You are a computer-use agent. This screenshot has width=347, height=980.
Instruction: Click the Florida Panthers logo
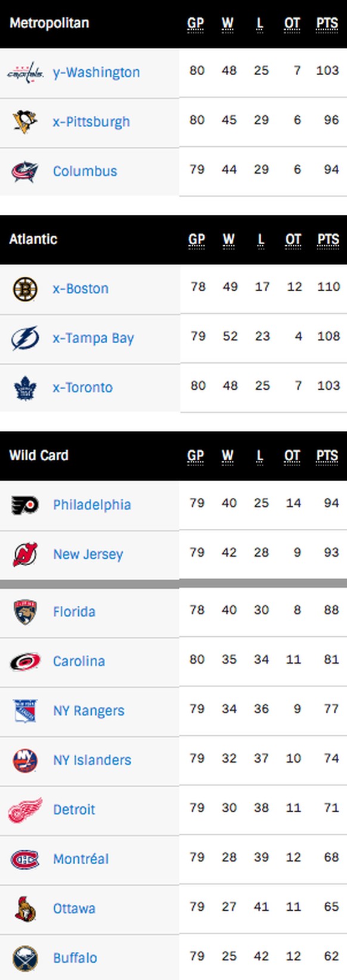tap(25, 612)
